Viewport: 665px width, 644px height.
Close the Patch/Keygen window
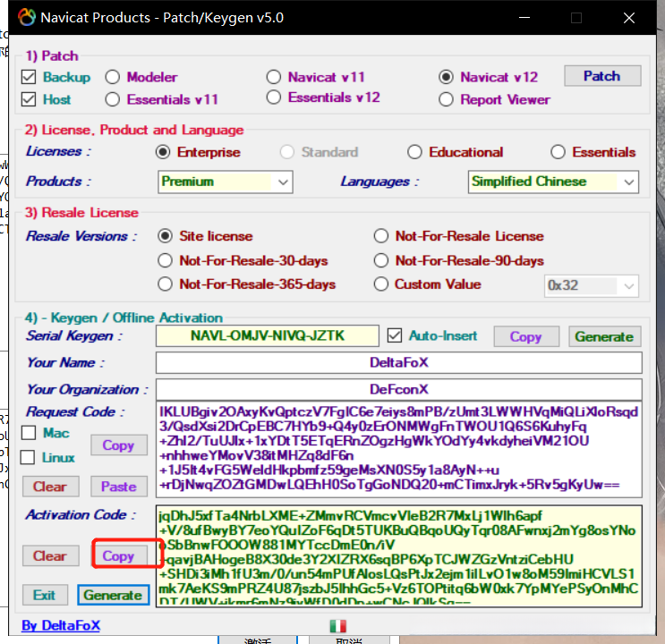629,17
